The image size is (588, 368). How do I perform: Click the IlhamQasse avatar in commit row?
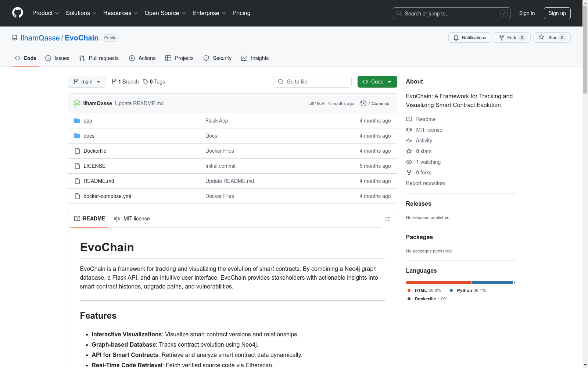click(x=77, y=103)
